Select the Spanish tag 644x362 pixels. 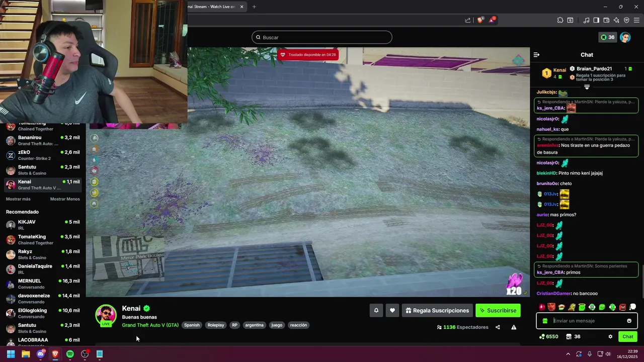point(192,325)
